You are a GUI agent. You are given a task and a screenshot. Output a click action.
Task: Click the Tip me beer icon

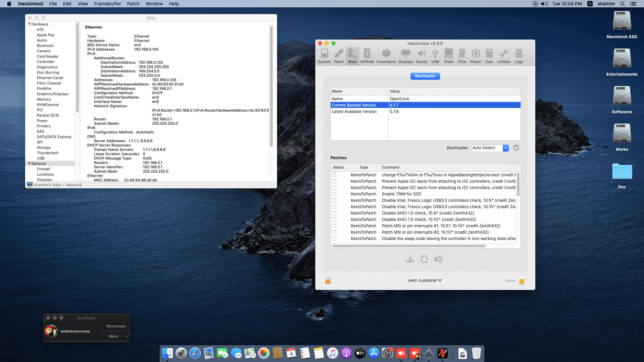[x=522, y=281]
